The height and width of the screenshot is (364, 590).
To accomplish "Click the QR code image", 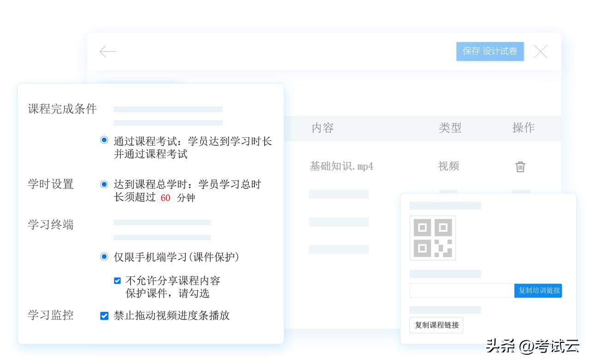I will [x=433, y=238].
